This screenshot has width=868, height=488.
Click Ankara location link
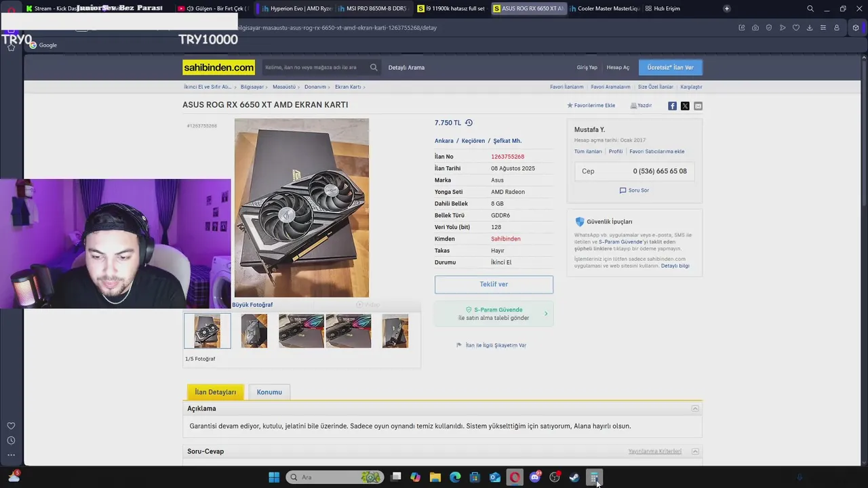(444, 141)
